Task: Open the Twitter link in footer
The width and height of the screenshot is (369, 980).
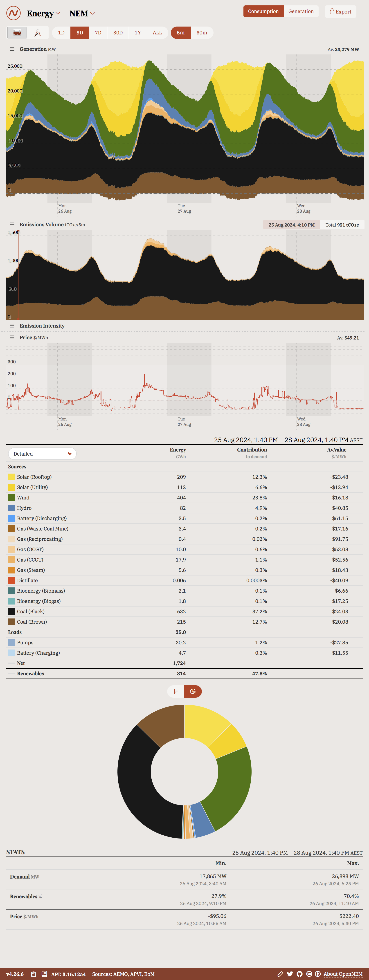Action: (290, 974)
